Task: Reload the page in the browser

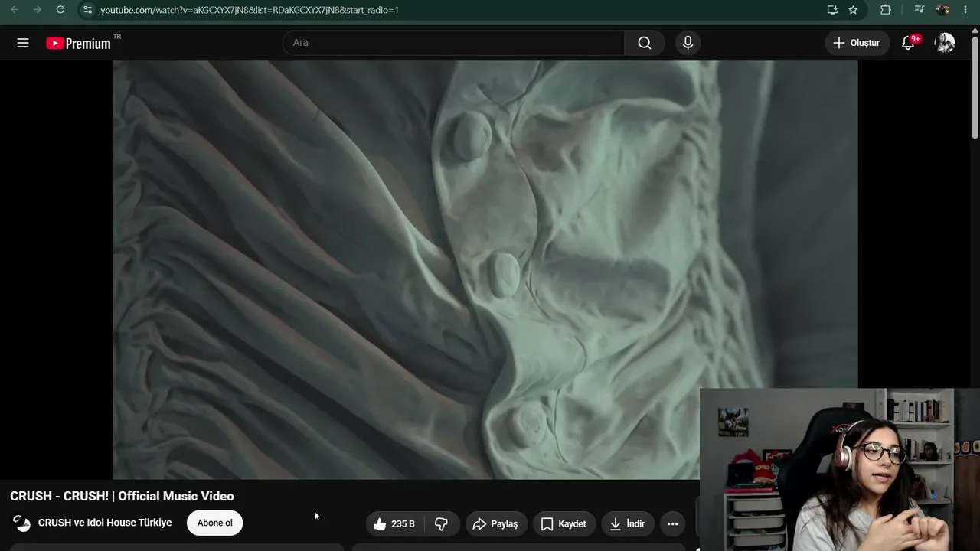Action: coord(60,10)
